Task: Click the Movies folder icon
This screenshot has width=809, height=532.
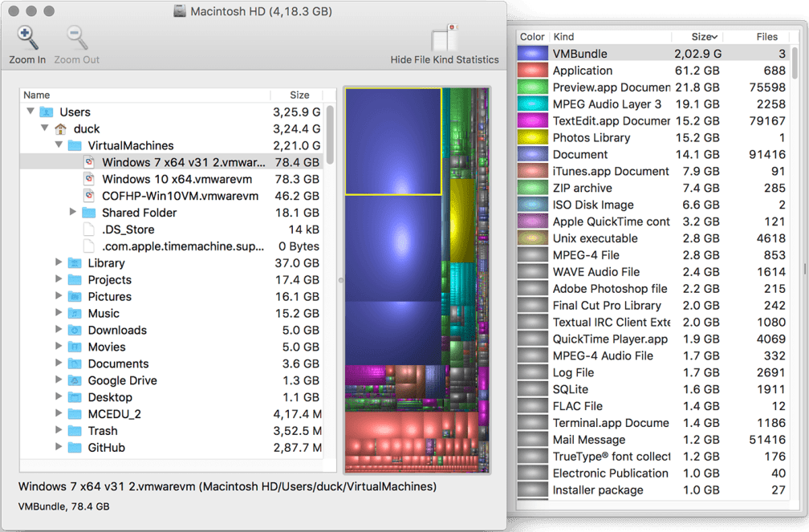Action: coord(75,347)
